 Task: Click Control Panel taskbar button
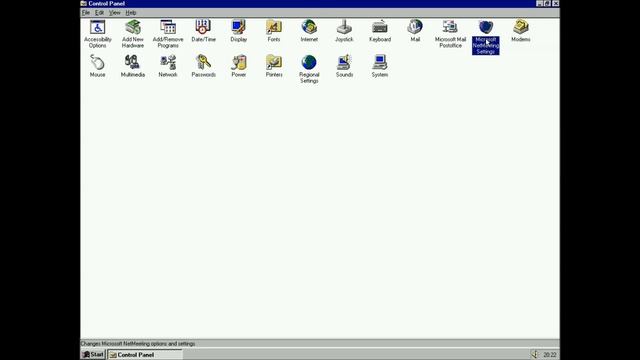pos(145,355)
